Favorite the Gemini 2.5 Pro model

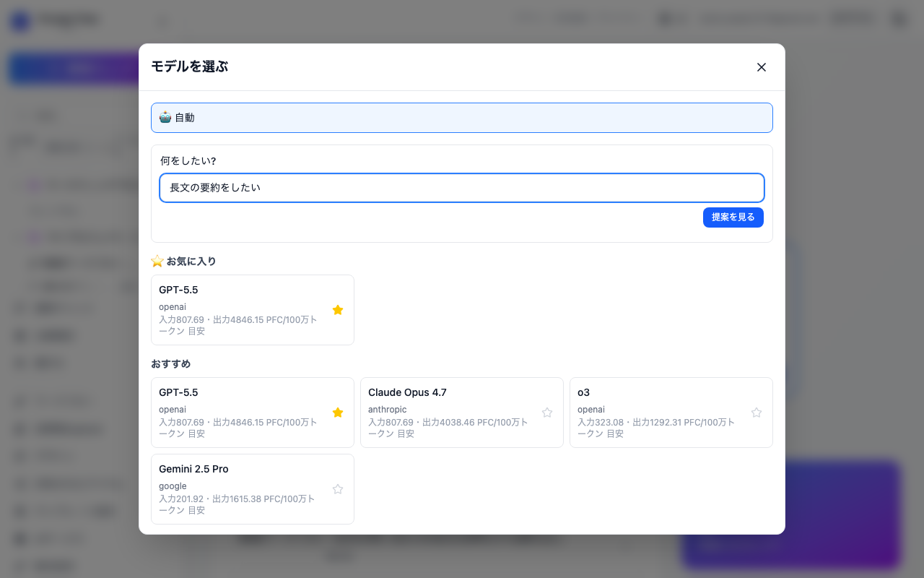point(338,489)
